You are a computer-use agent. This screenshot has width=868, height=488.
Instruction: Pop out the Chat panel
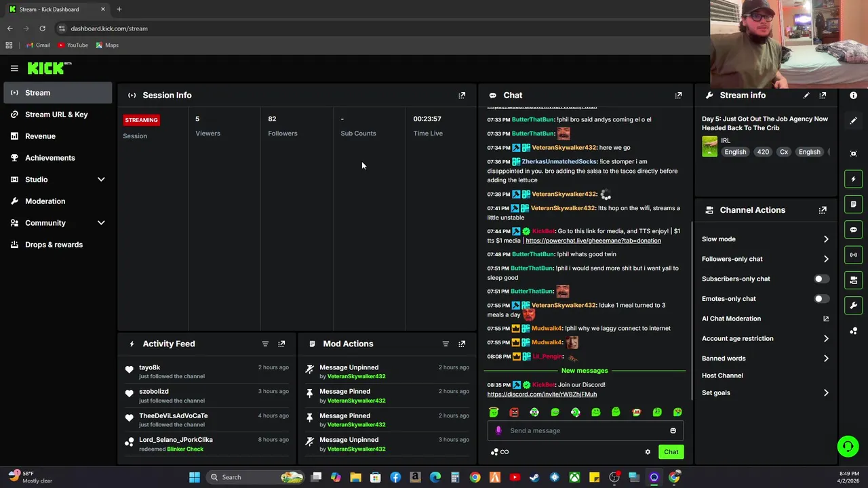point(678,96)
